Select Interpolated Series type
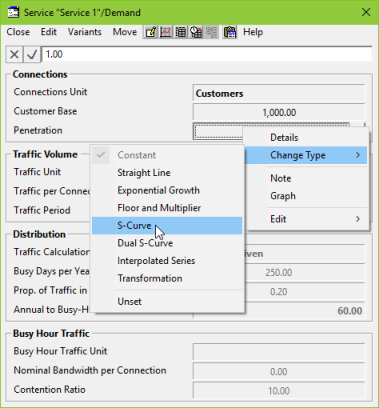The width and height of the screenshot is (379, 408). [x=167, y=261]
